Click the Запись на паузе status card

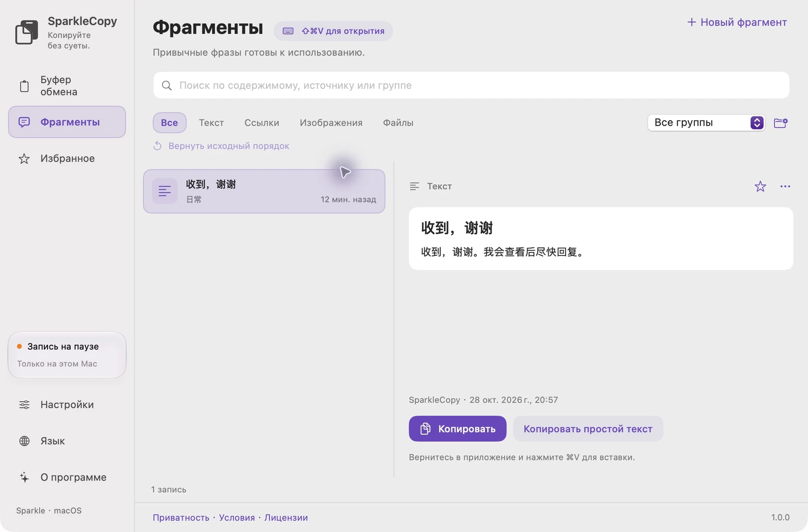click(x=67, y=355)
